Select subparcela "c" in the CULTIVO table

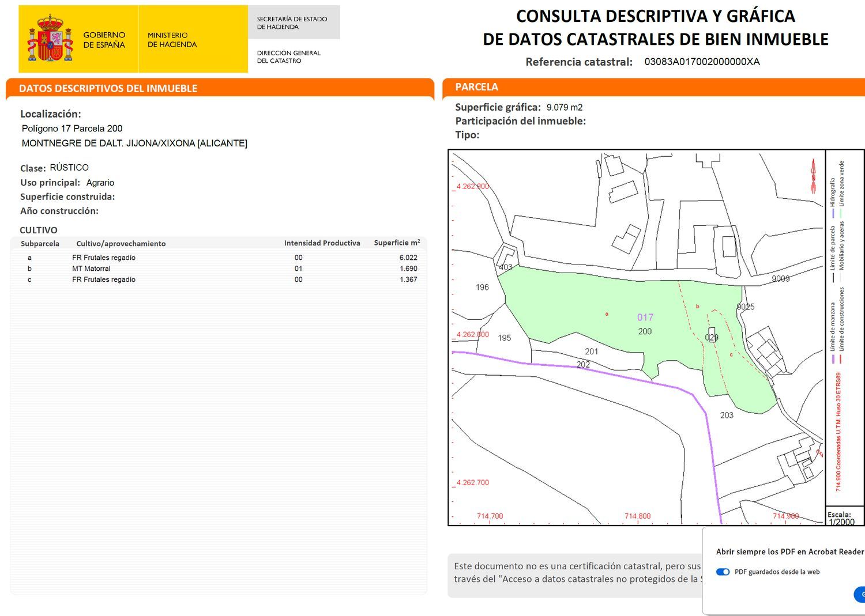tap(29, 279)
